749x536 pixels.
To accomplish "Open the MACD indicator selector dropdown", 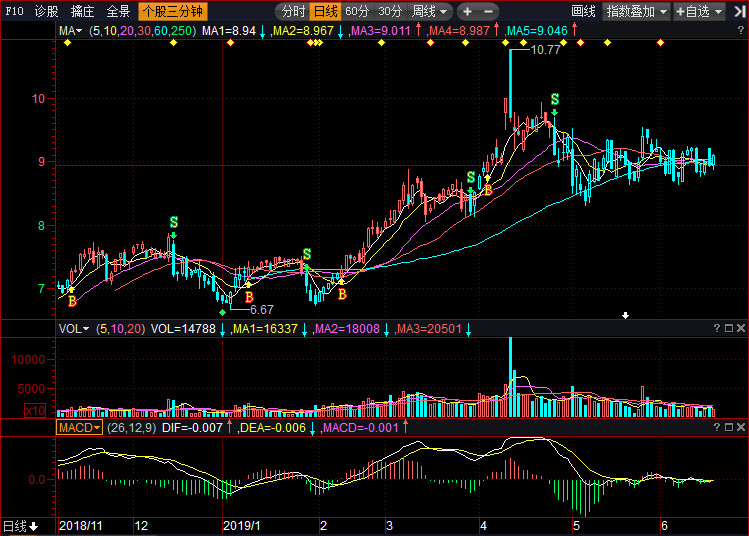I will (78, 427).
